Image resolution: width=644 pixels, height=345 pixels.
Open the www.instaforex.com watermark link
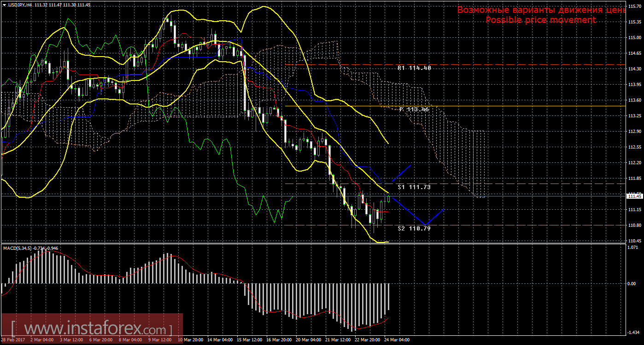coord(92,329)
